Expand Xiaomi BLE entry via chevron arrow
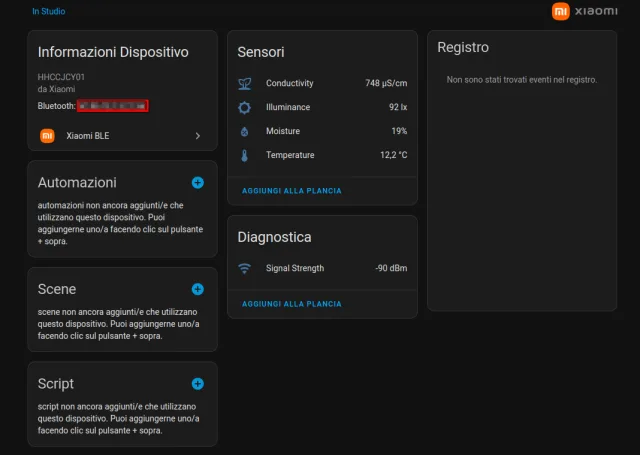This screenshot has width=640, height=455. point(197,135)
